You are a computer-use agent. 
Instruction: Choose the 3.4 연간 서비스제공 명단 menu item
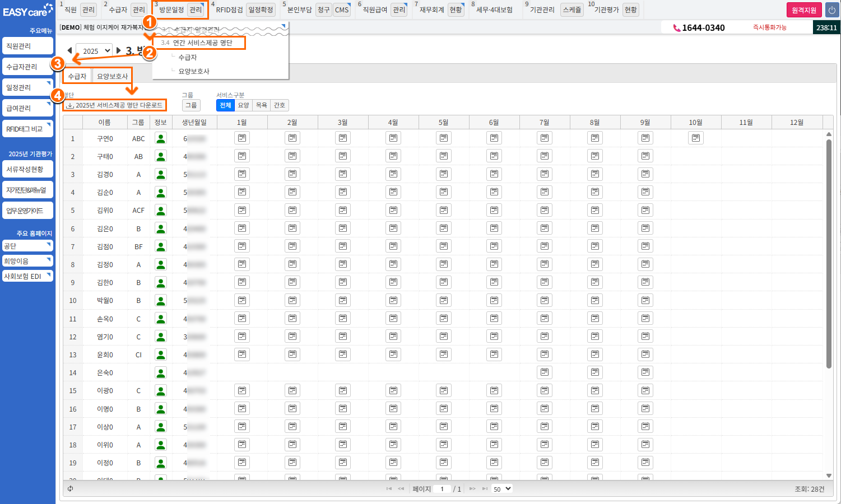pos(199,43)
